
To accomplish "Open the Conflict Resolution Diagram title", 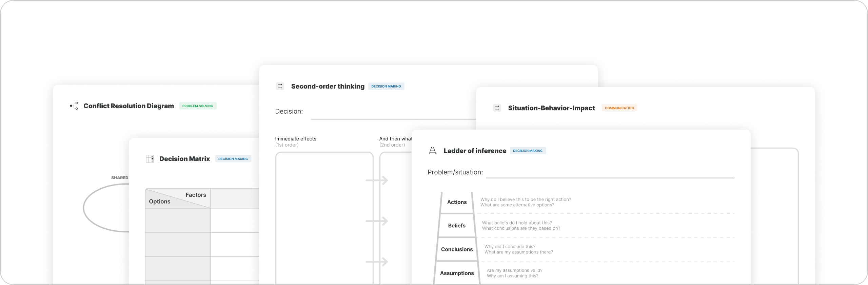I will (129, 106).
